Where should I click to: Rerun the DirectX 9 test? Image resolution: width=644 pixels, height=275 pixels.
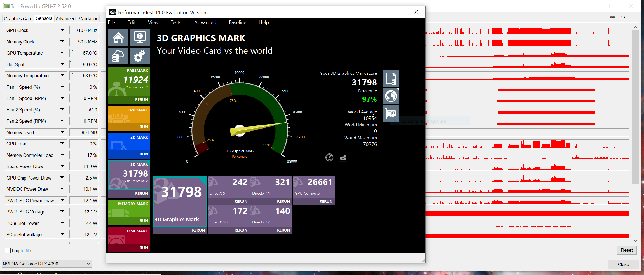pyautogui.click(x=241, y=201)
